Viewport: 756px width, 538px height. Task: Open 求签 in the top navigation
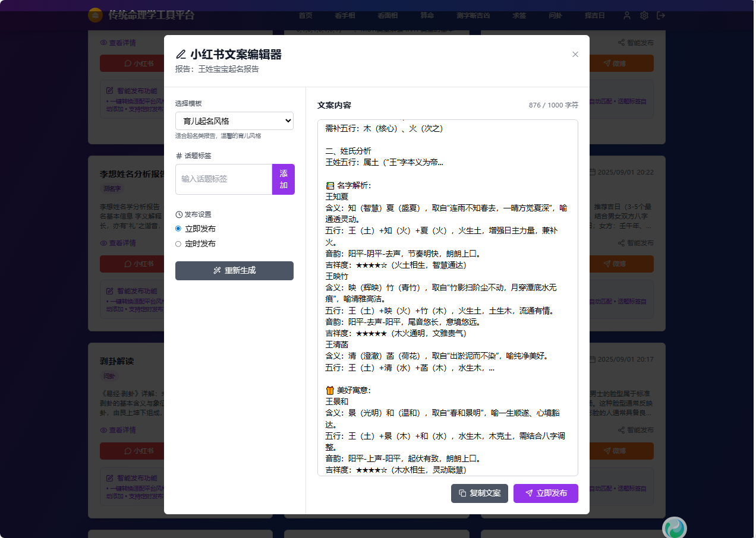pyautogui.click(x=519, y=16)
